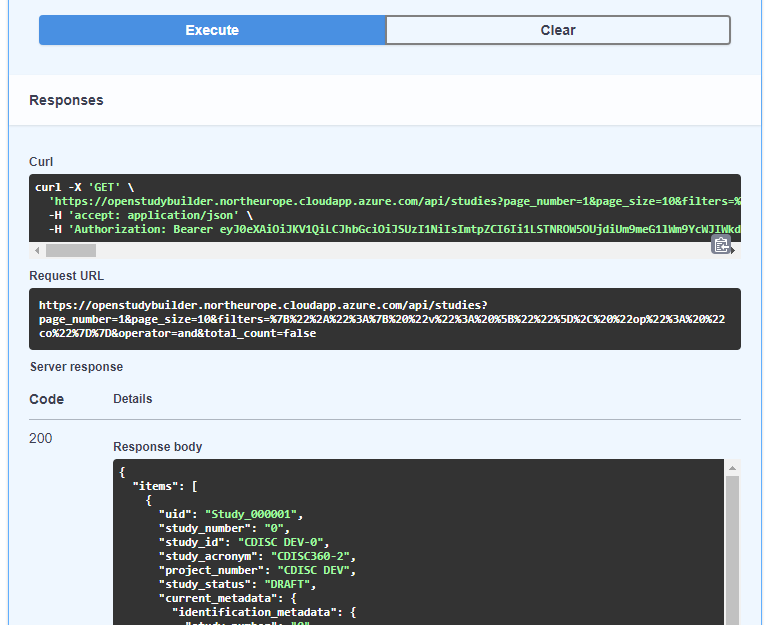The width and height of the screenshot is (769, 625).
Task: Click the "identification_metadata" line
Action: click(x=264, y=612)
